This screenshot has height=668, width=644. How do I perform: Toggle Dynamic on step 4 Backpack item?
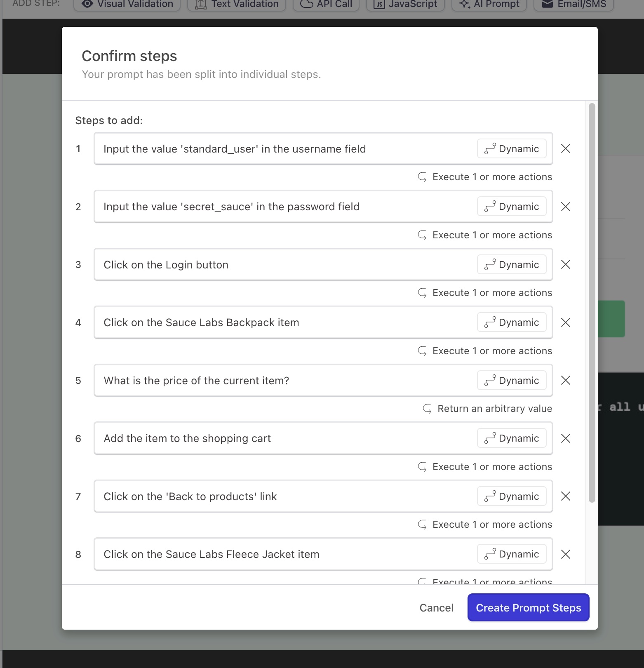(512, 322)
